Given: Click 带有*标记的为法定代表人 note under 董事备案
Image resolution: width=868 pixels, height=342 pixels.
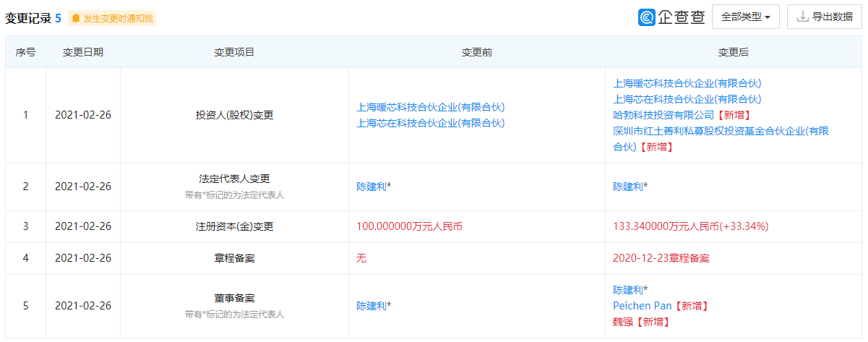Looking at the screenshot, I should point(234,314).
